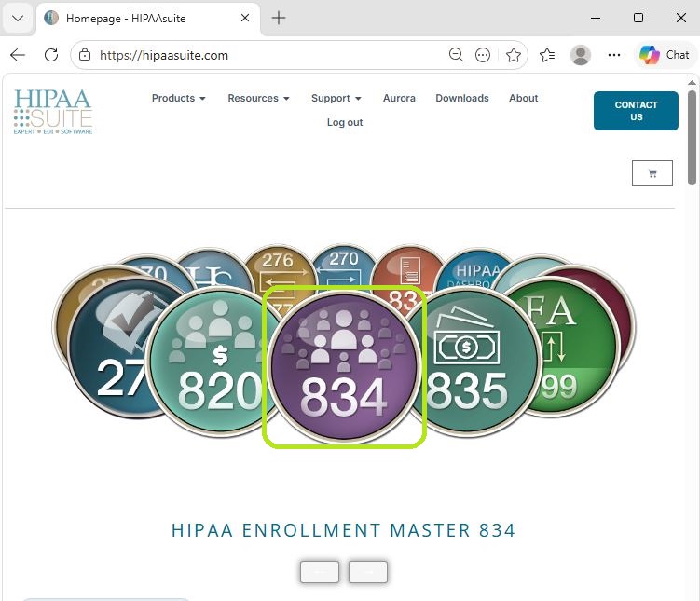Image resolution: width=700 pixels, height=601 pixels.
Task: Open the About page
Action: pyautogui.click(x=523, y=98)
